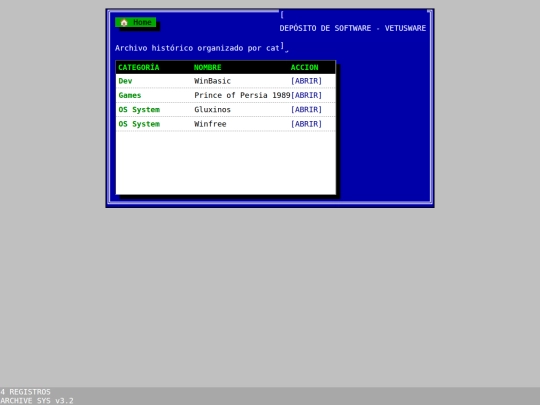Open Prince of Persia 1989 via ABRIR

306,95
